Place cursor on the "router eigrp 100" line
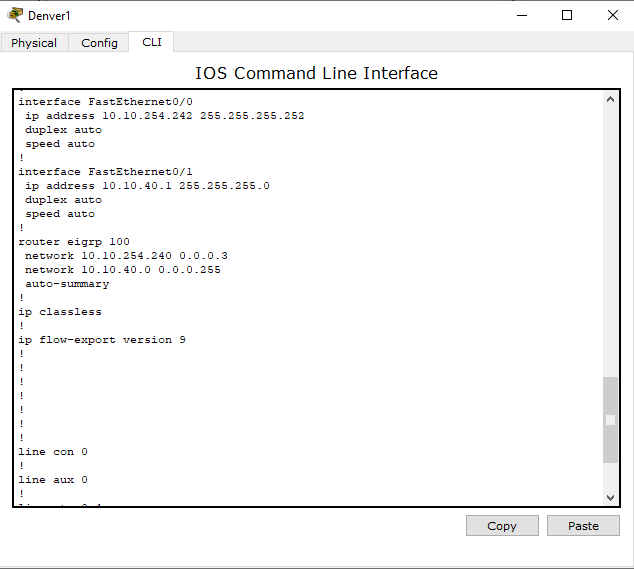 tap(74, 242)
